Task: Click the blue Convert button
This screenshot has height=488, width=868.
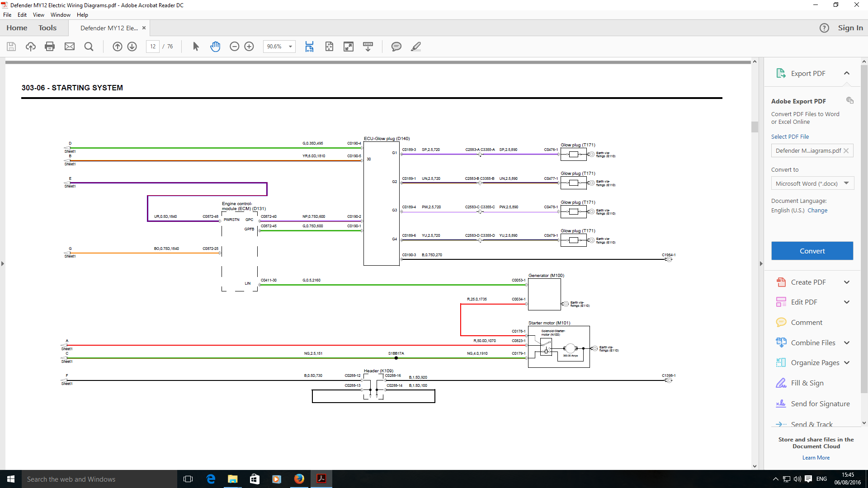Action: pos(812,251)
